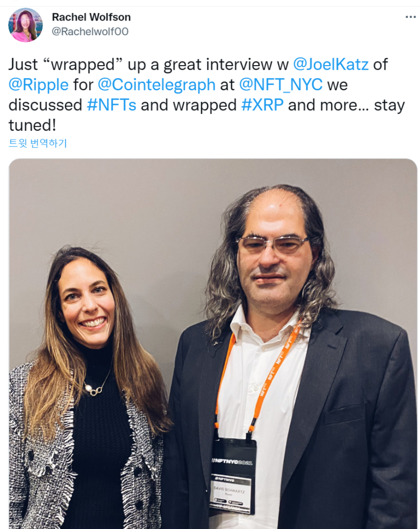Click the smiling woman's face in photo
This screenshot has width=420, height=529.
[87, 303]
